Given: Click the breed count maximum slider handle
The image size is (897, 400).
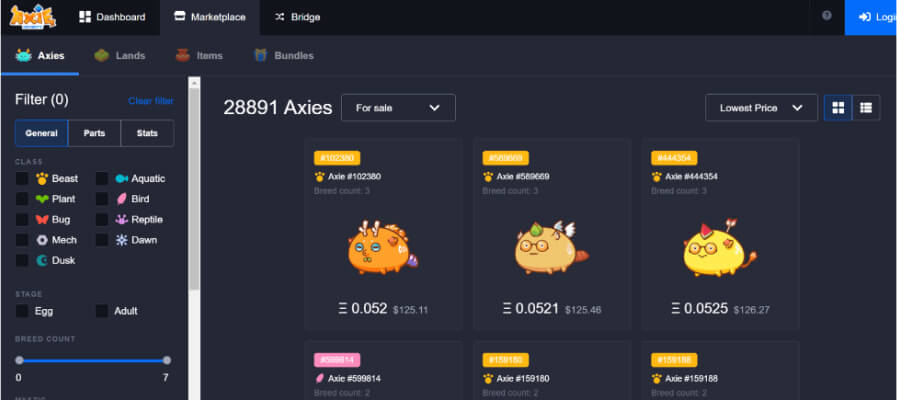Looking at the screenshot, I should [x=166, y=361].
